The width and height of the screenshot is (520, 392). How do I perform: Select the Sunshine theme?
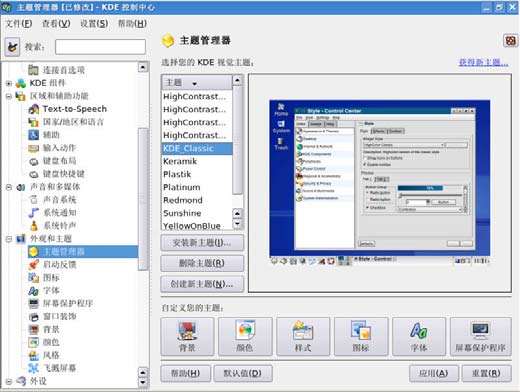pyautogui.click(x=197, y=213)
